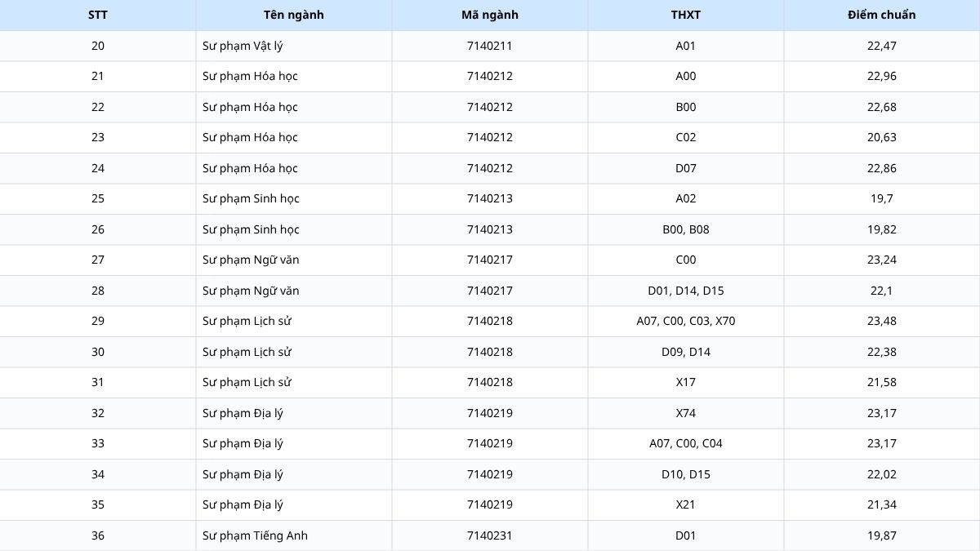Select Sư phạm Địa lý in row 33
This screenshot has height=551, width=980.
pos(294,443)
